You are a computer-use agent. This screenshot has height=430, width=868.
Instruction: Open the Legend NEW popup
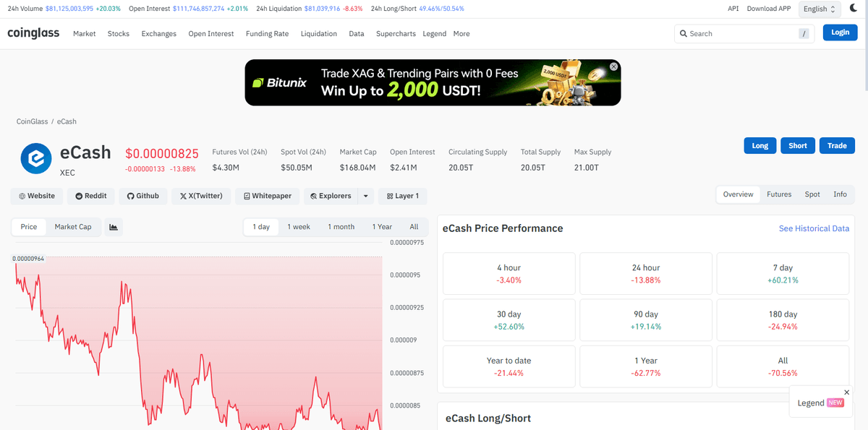click(x=820, y=403)
